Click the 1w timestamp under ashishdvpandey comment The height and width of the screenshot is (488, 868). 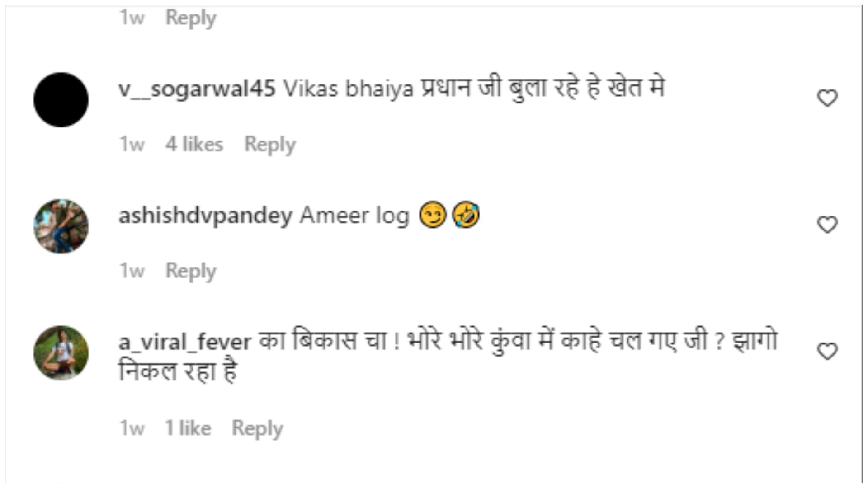(132, 271)
